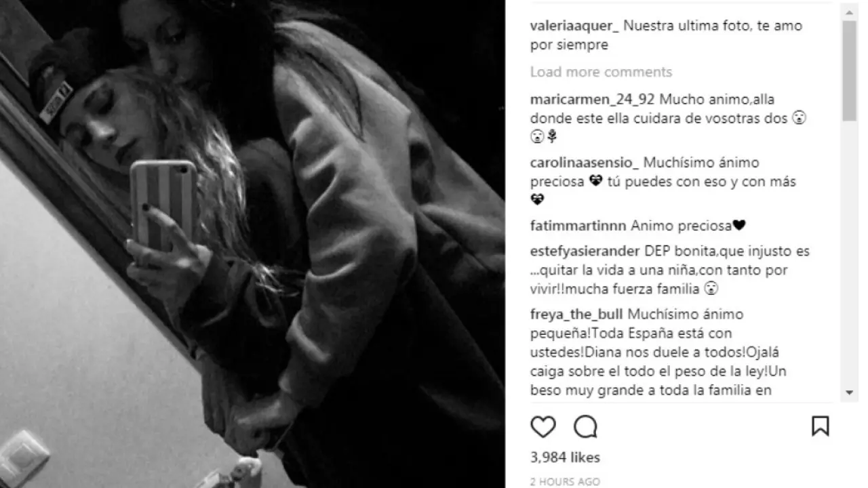Screen dimensions: 868x488
Task: View the 3,984 likes list
Action: (565, 457)
